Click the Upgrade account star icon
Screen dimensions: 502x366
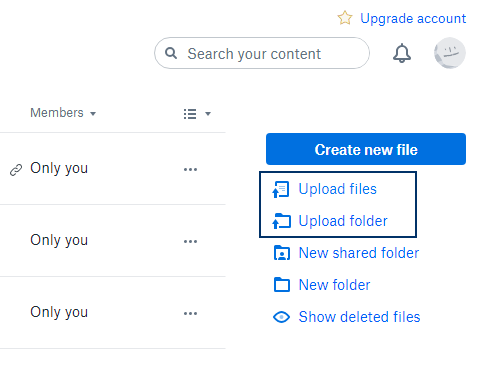(345, 18)
